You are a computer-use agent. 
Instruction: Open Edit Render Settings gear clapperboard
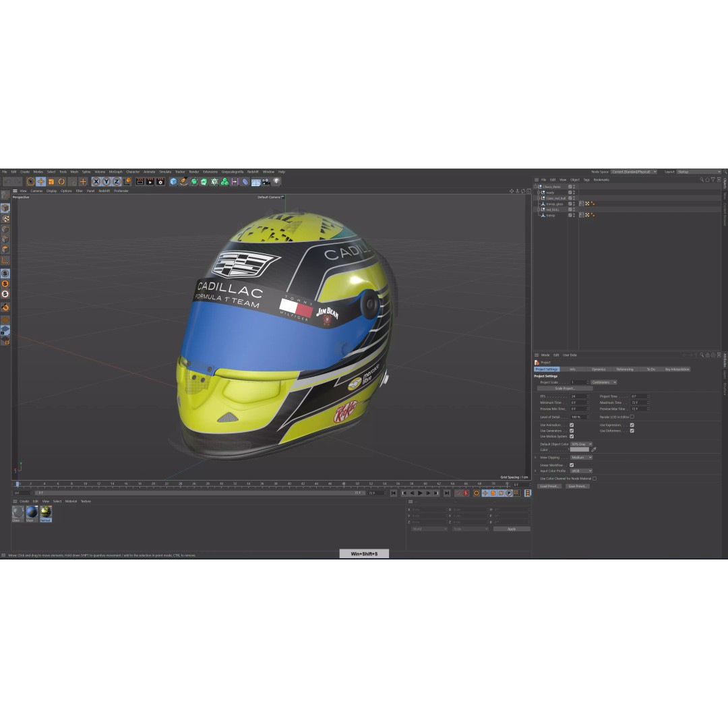coord(160,181)
